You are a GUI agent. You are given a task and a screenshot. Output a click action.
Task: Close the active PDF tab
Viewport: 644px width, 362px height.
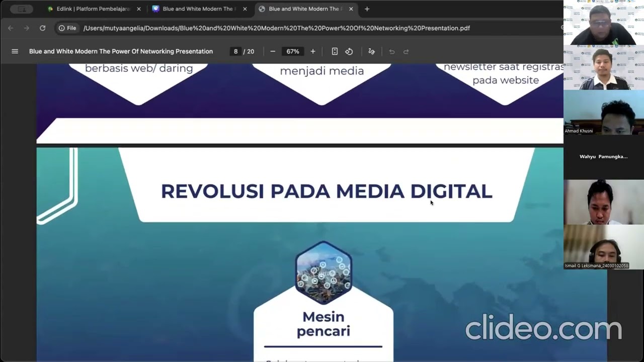(x=351, y=9)
